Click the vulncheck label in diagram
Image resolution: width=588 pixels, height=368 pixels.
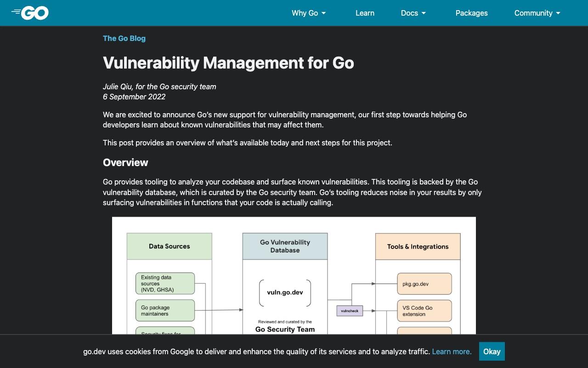pyautogui.click(x=350, y=311)
